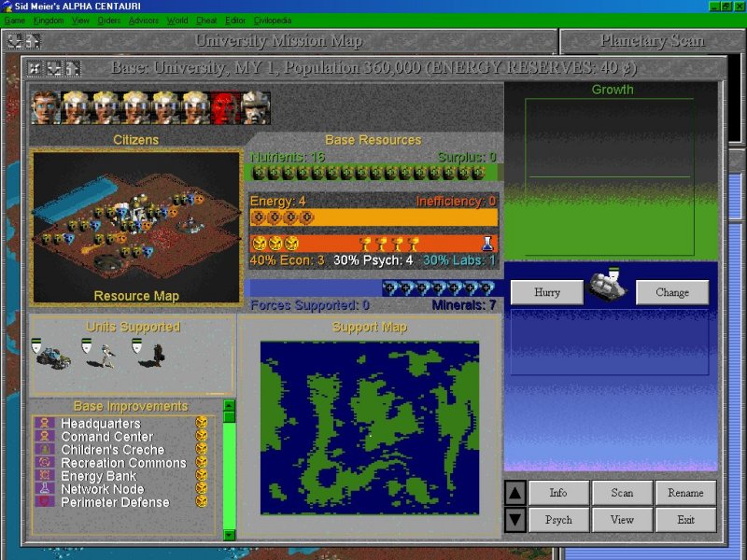
Task: Open the World menu
Action: point(177,21)
